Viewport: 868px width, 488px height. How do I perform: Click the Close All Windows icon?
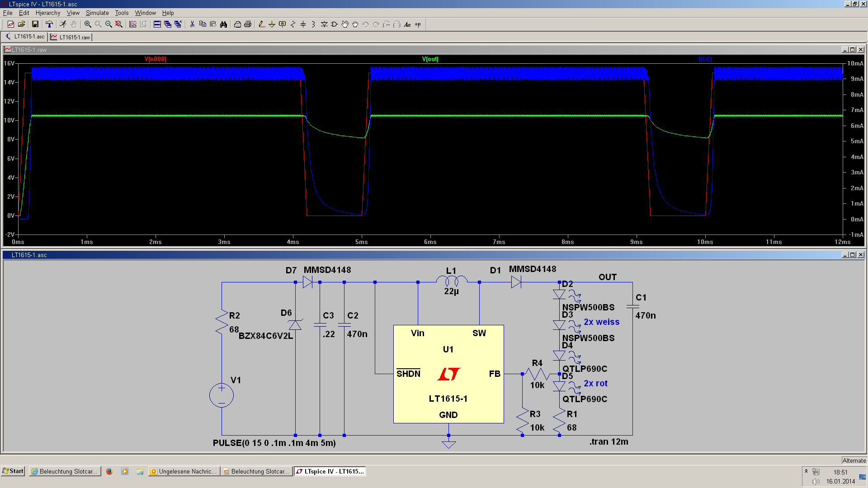[x=178, y=24]
